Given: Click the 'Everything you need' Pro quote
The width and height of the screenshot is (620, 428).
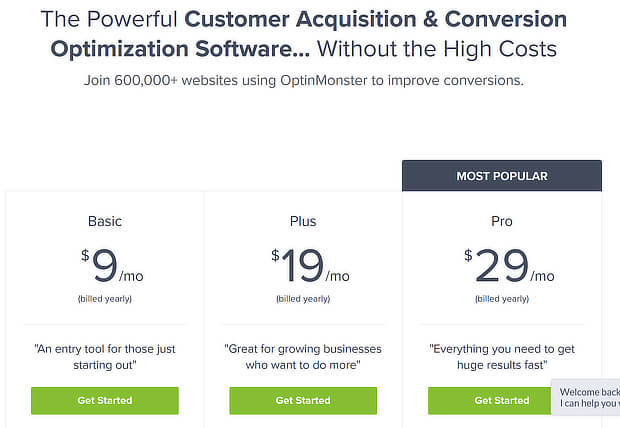Looking at the screenshot, I should [x=502, y=357].
